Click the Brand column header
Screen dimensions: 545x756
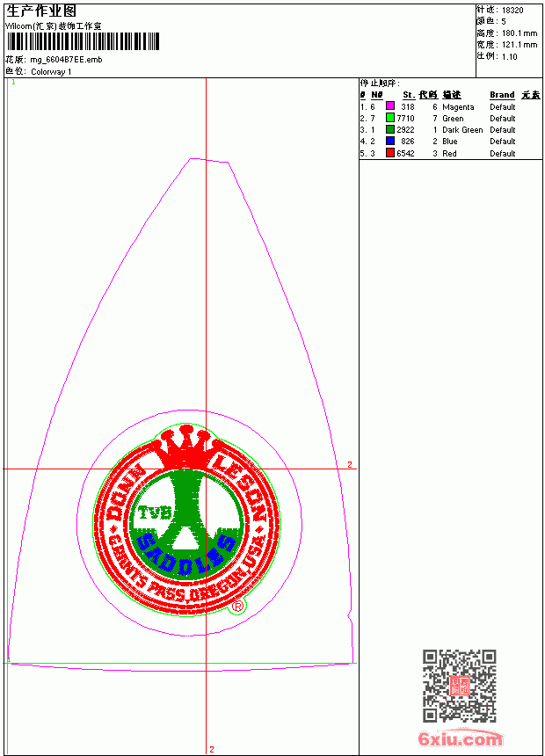tap(502, 95)
